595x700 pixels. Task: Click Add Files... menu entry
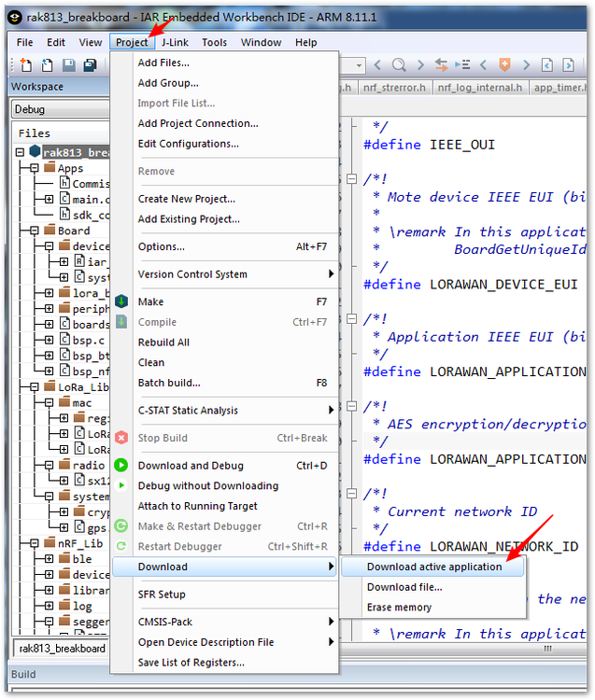point(224,63)
